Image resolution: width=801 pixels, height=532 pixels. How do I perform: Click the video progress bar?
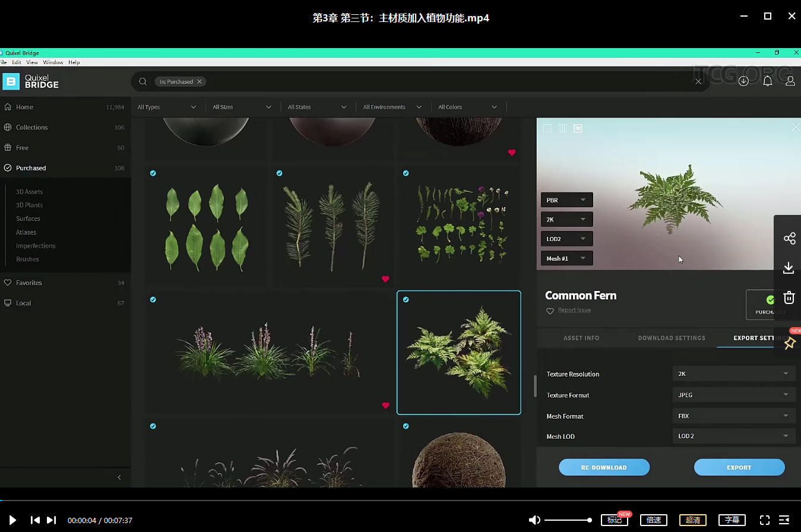[400, 501]
